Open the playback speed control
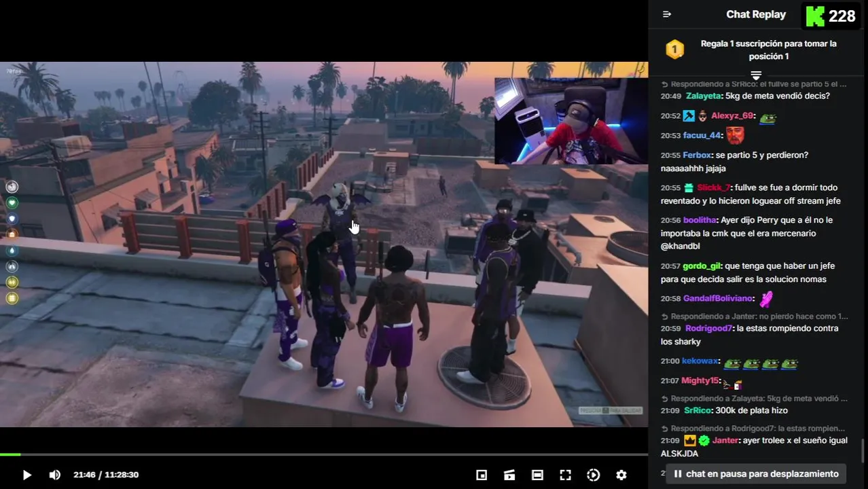 click(593, 475)
